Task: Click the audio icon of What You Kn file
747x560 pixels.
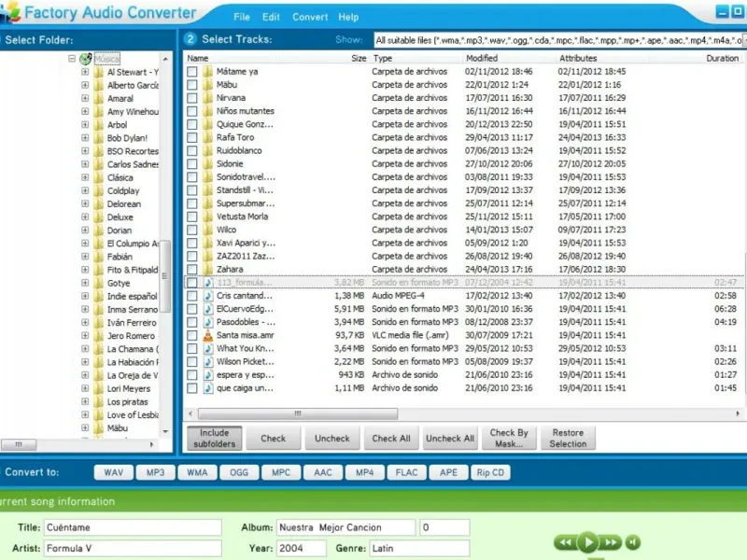Action: (208, 348)
